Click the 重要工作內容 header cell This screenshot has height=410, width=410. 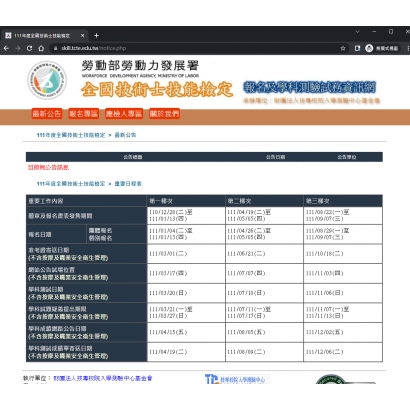click(86, 201)
